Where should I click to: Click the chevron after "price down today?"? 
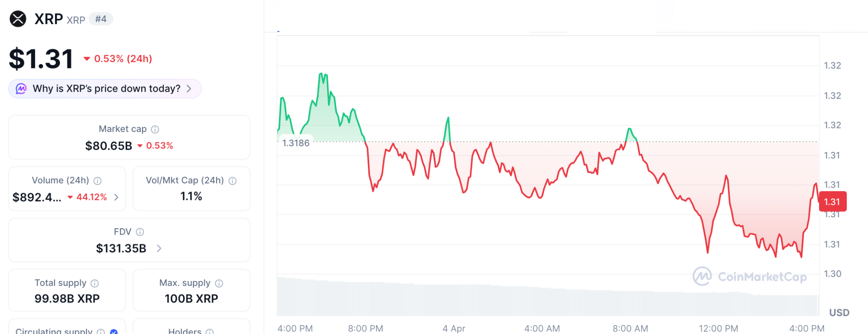(x=189, y=89)
